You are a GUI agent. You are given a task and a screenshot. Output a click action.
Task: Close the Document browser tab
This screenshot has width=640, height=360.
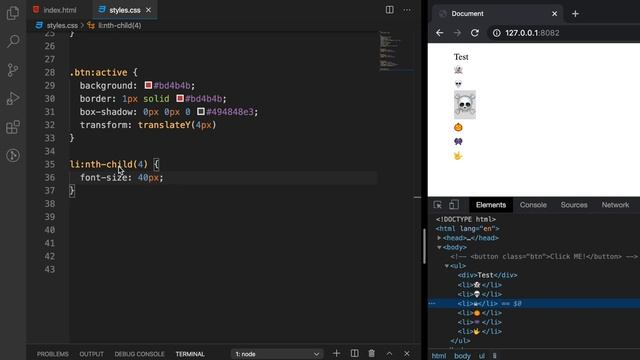click(554, 13)
